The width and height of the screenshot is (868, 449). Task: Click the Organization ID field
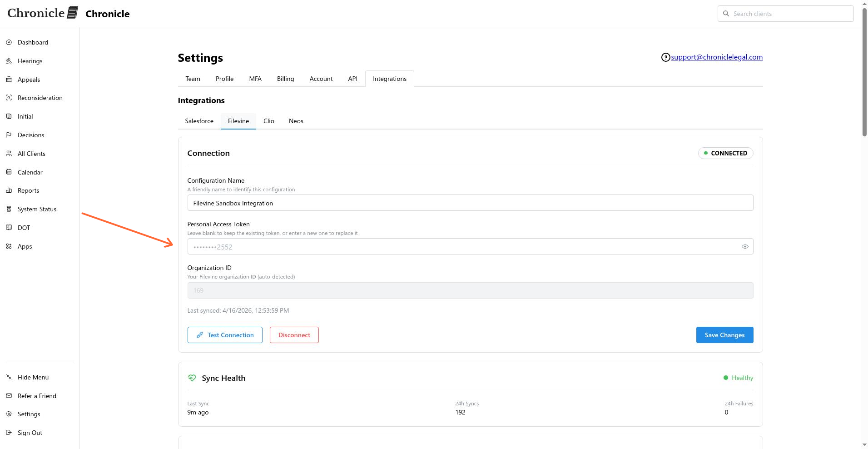coord(470,290)
